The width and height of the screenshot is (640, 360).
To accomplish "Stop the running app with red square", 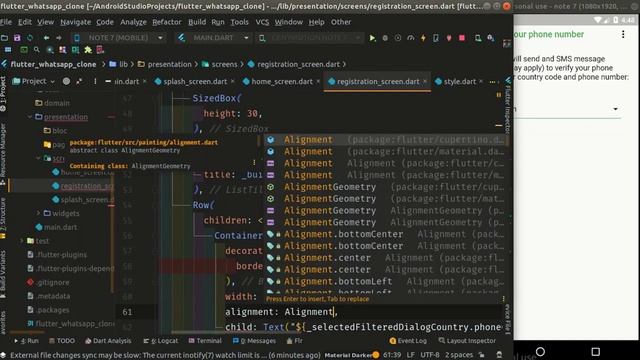I will (462, 38).
